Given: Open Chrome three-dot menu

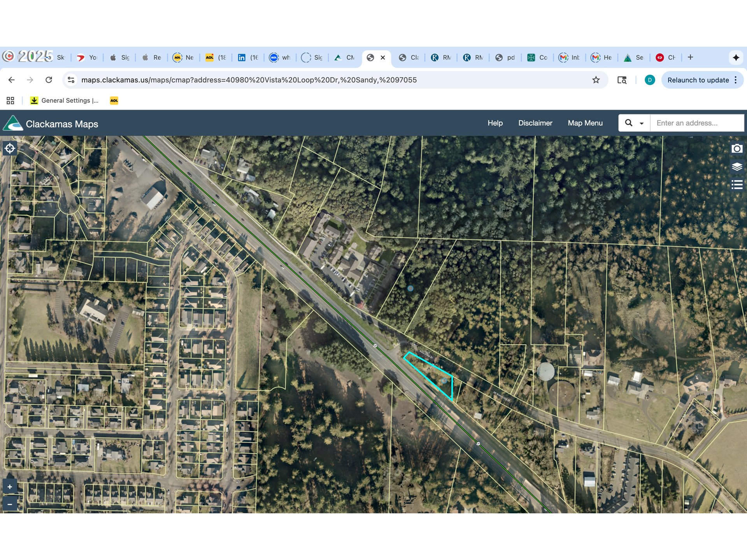Looking at the screenshot, I should (x=735, y=80).
